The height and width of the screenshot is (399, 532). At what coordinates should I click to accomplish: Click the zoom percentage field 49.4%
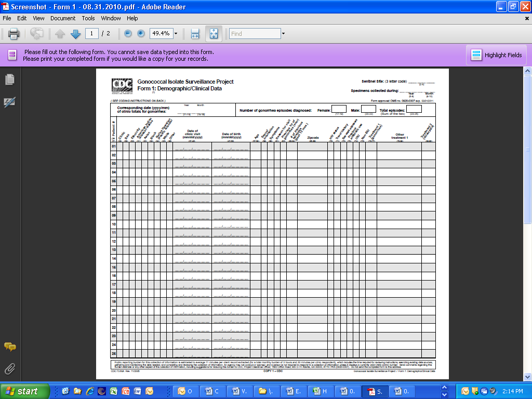click(x=162, y=33)
